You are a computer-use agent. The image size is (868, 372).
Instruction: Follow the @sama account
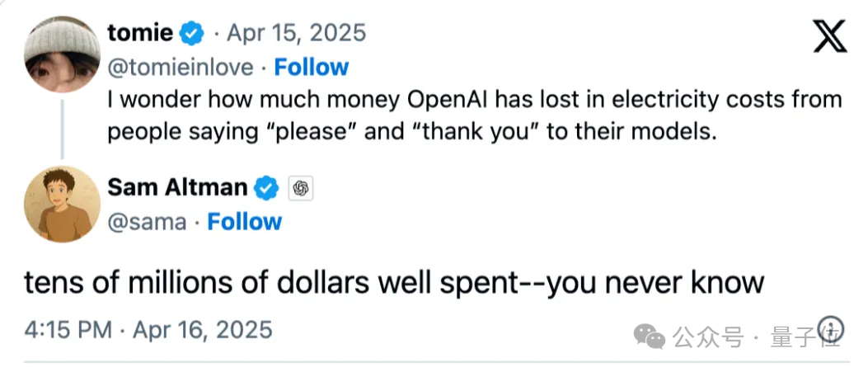244,222
